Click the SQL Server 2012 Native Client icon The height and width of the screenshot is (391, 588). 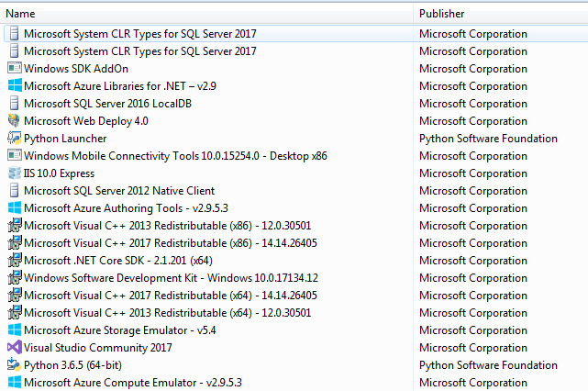pos(15,191)
